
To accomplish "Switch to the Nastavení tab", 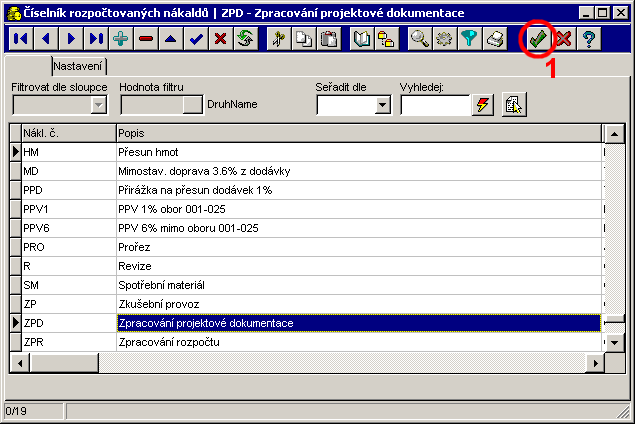I will [x=79, y=65].
